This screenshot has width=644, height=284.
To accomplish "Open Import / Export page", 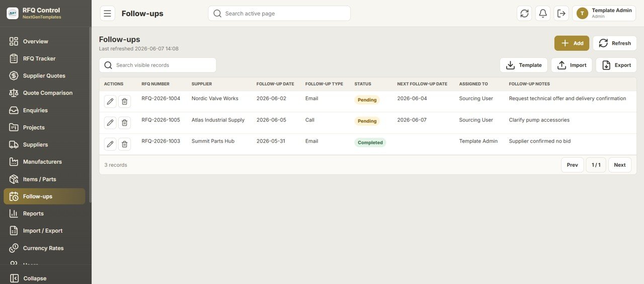I will tap(44, 231).
